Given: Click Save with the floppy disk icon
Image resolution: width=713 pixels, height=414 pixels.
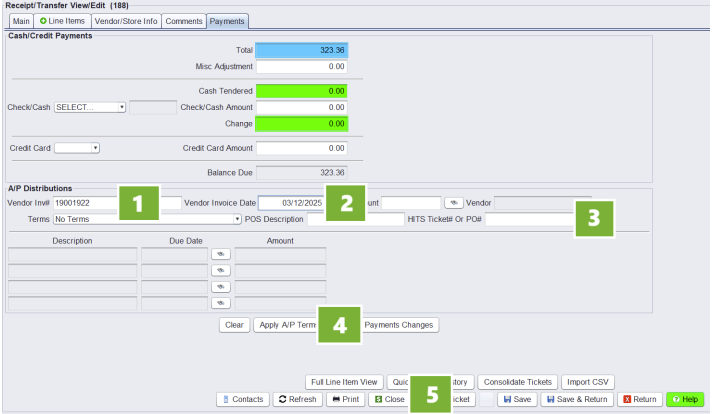Looking at the screenshot, I should pyautogui.click(x=517, y=399).
